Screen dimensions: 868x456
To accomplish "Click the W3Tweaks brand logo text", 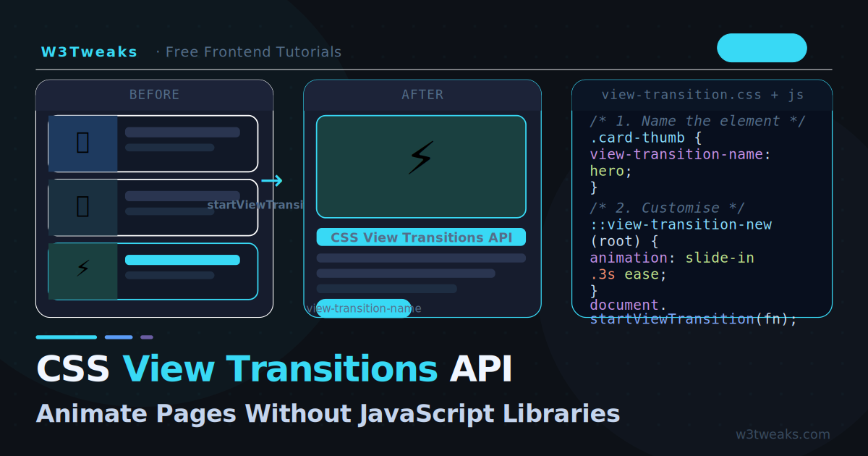I will (89, 52).
